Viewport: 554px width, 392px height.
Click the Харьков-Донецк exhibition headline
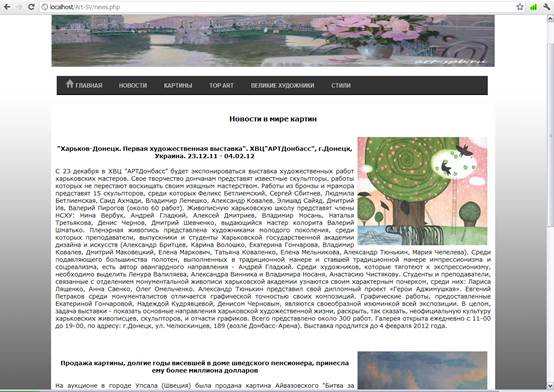[x=205, y=152]
